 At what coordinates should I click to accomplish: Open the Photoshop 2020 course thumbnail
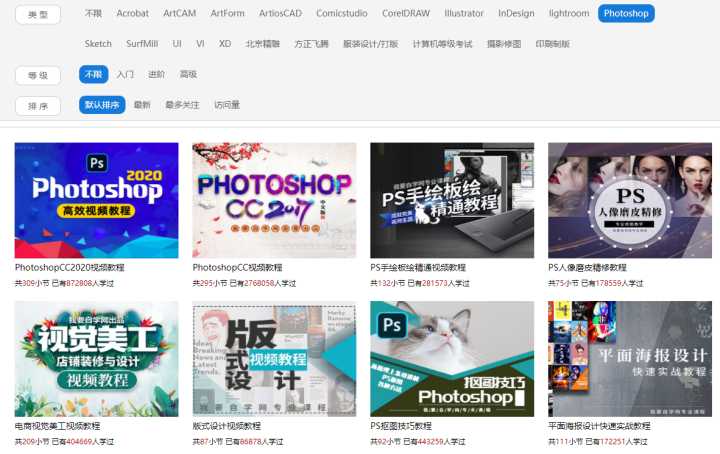click(x=96, y=200)
